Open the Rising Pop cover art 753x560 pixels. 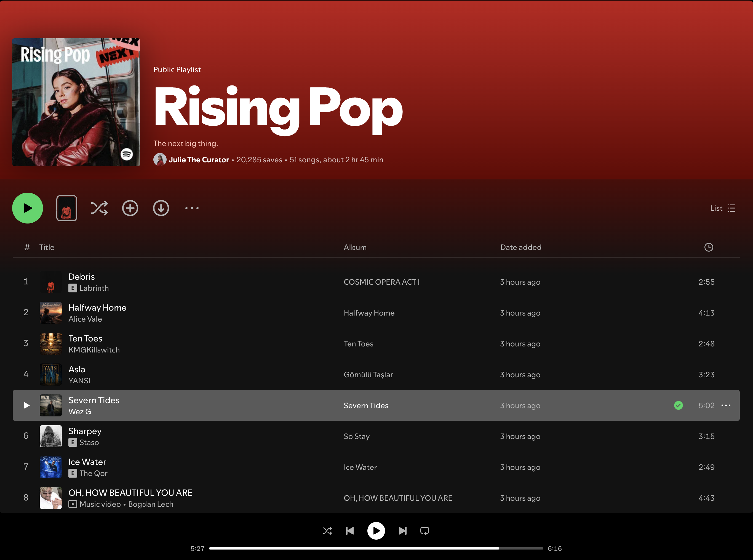coord(76,102)
